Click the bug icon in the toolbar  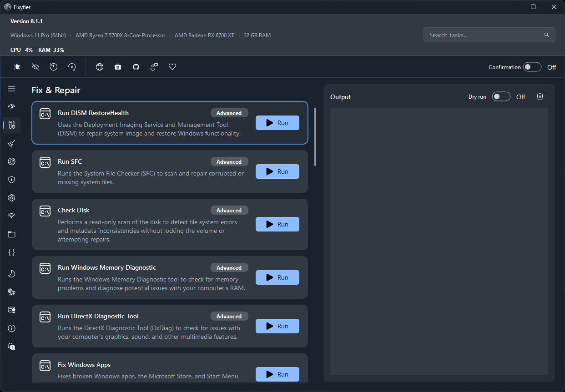17,67
